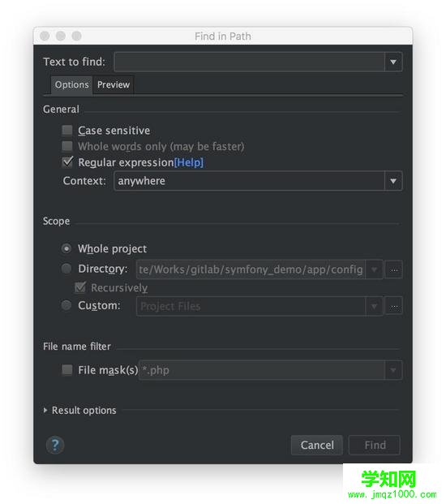Click the yellow minimize window button

point(61,36)
